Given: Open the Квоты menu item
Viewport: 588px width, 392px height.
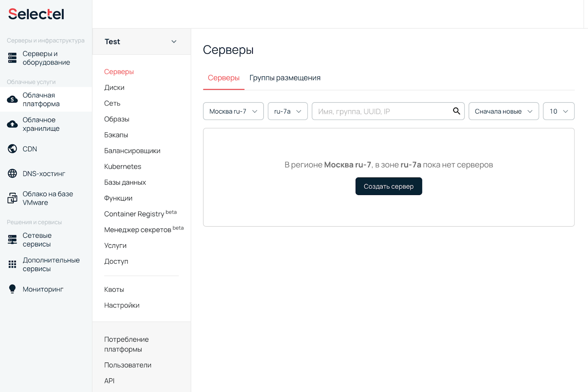Looking at the screenshot, I should coord(114,289).
